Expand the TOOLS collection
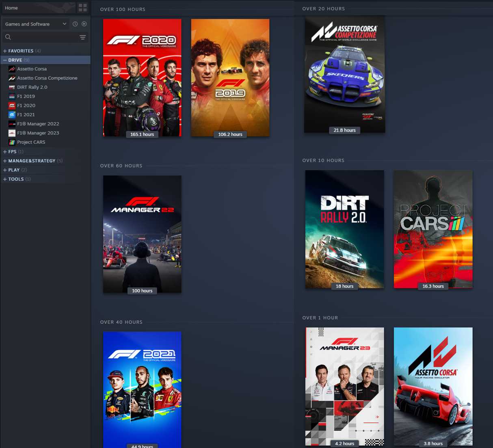Image resolution: width=493 pixels, height=448 pixels. 5,179
